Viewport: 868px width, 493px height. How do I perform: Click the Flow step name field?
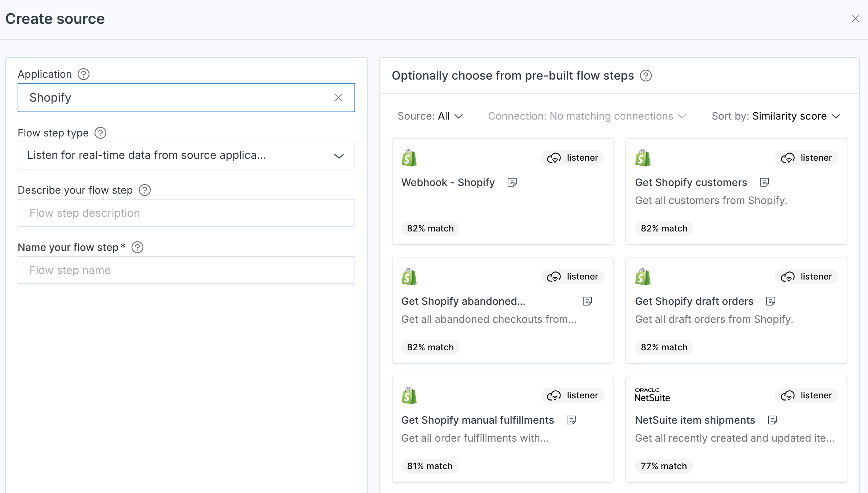[186, 270]
